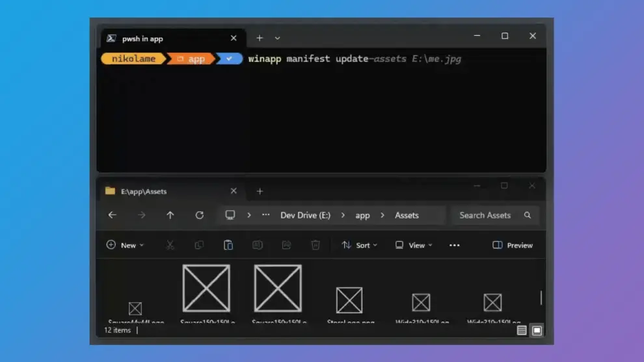Switch to details list view layout
This screenshot has width=644, height=362.
tap(522, 330)
